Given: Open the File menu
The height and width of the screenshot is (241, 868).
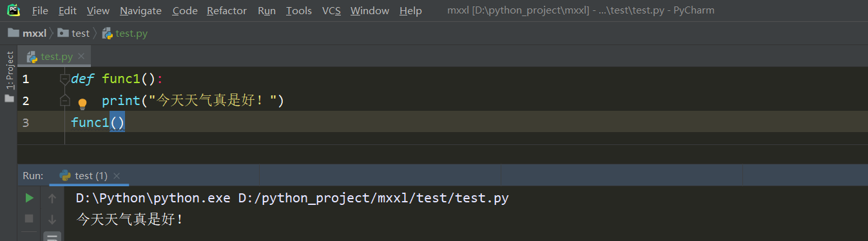Looking at the screenshot, I should coord(40,10).
